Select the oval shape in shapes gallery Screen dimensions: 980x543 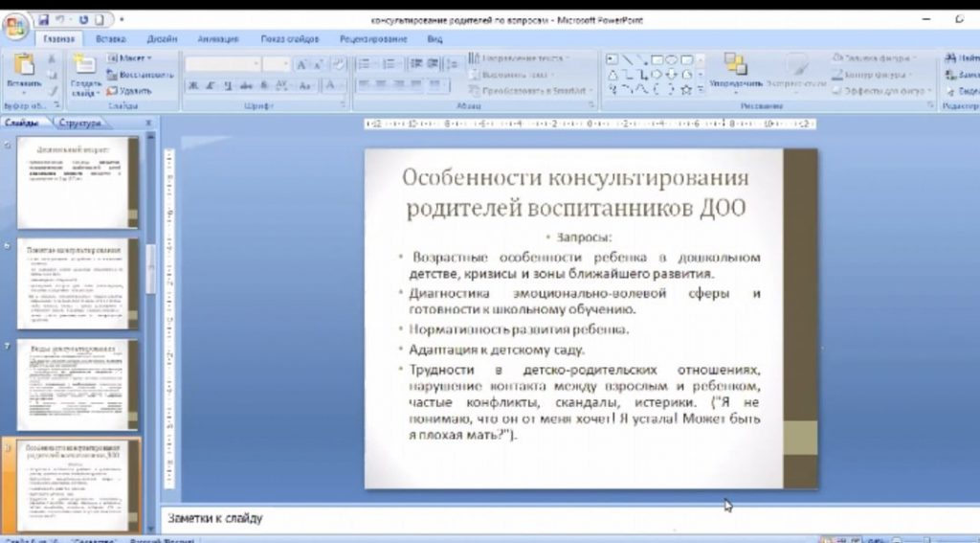click(x=672, y=59)
